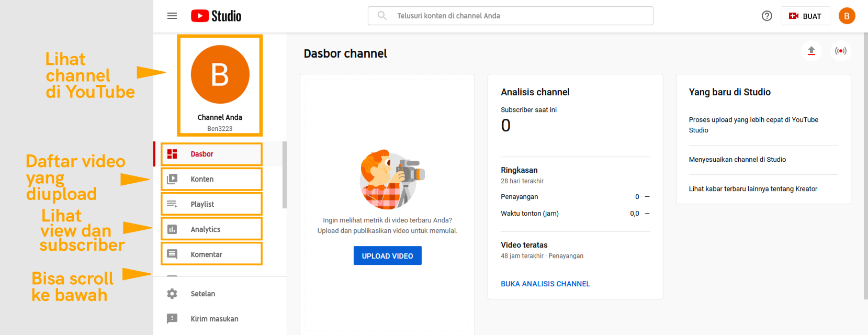868x335 pixels.
Task: Click the Playlist lines icon
Action: coord(172,204)
